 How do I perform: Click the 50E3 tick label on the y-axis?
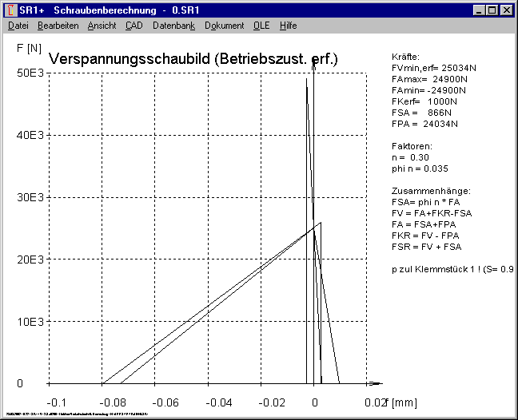click(30, 73)
